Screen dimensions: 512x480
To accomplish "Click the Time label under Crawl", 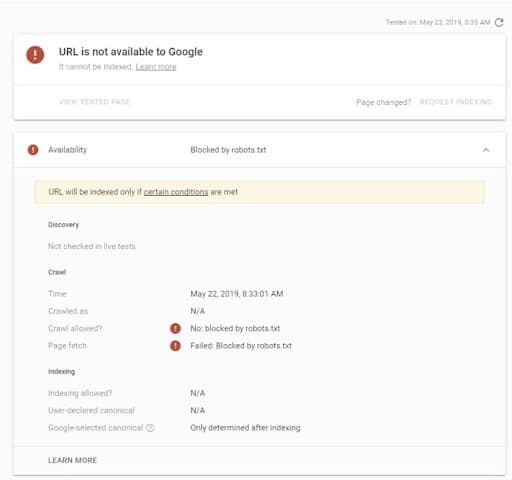I will coord(57,294).
